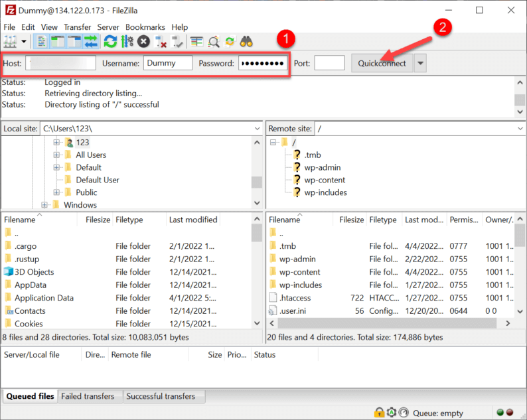This screenshot has width=527, height=420.
Task: Open the Edit menu
Action: [x=28, y=27]
